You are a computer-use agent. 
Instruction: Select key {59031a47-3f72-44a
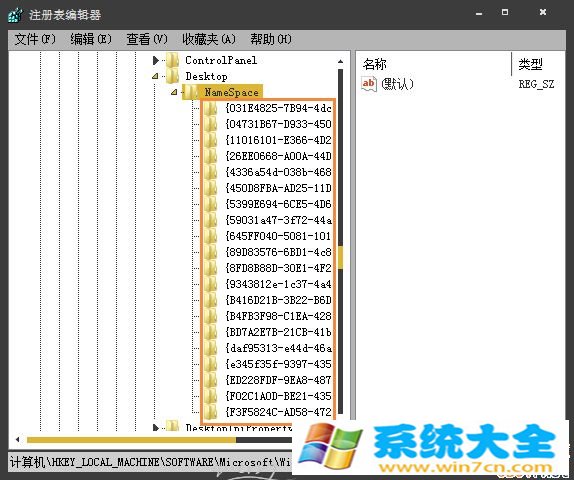[279, 220]
